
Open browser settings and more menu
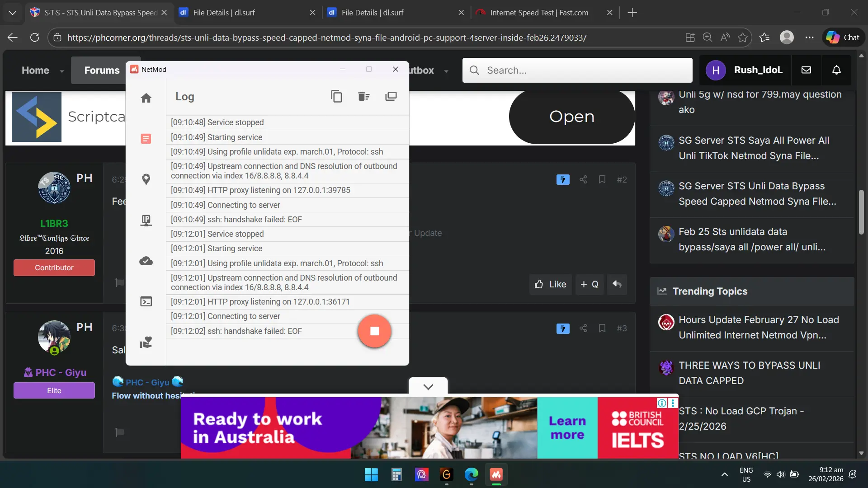[x=809, y=38]
